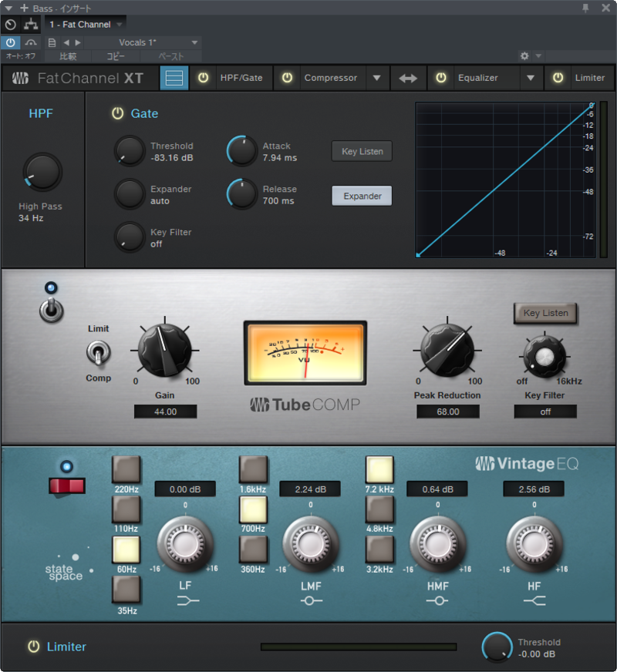Pin the plugin window

tap(585, 8)
